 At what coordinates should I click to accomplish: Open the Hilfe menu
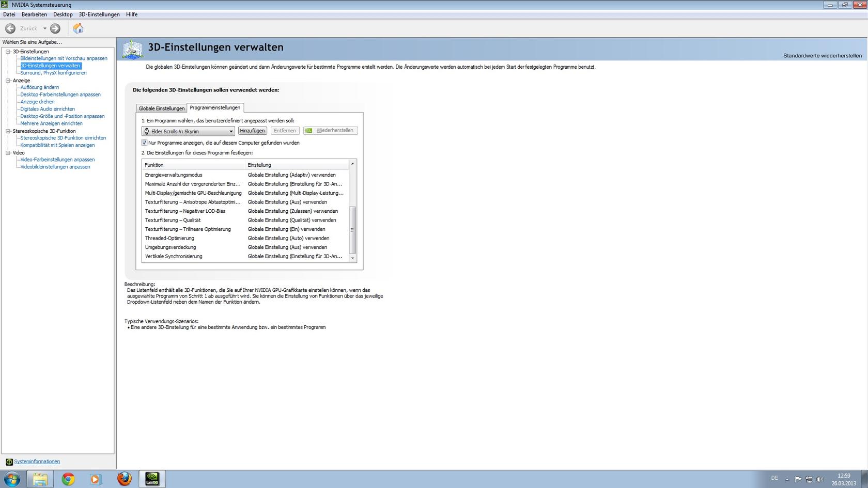tap(132, 14)
